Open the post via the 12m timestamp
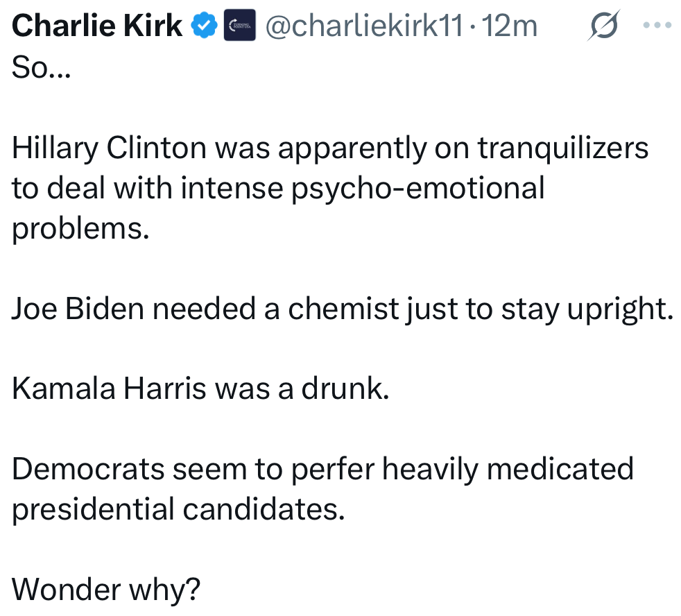This screenshot has width=681, height=616. pyautogui.click(x=512, y=26)
